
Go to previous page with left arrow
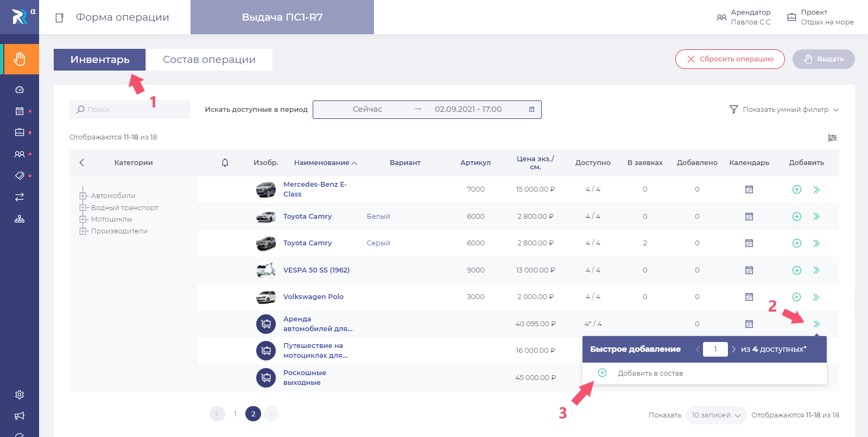pyautogui.click(x=217, y=414)
